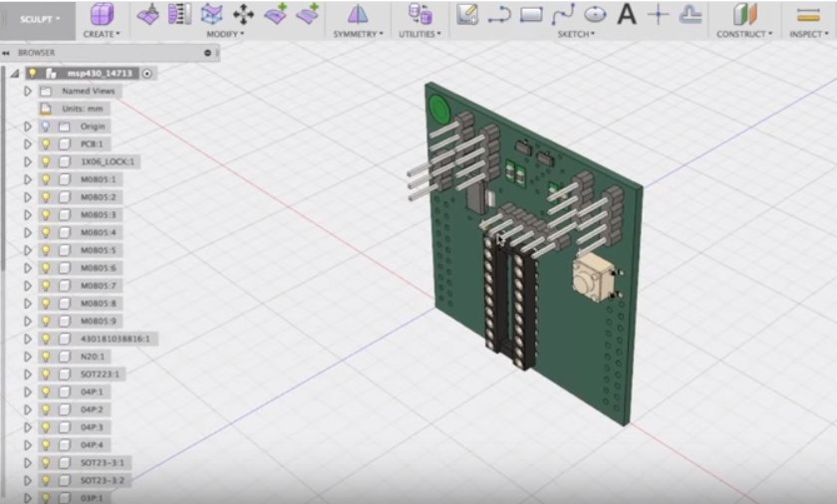Viewport: 837px width, 504px height.
Task: Select the Text sketch tool
Action: pyautogui.click(x=627, y=14)
